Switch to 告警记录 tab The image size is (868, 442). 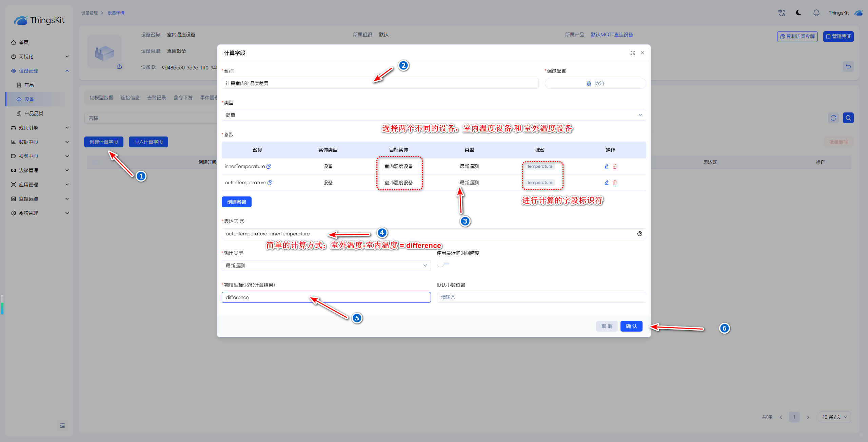(156, 98)
